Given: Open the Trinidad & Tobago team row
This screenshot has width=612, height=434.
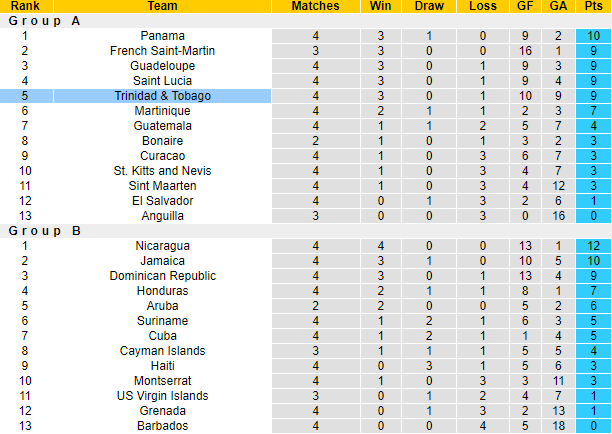Looking at the screenshot, I should 306,96.
